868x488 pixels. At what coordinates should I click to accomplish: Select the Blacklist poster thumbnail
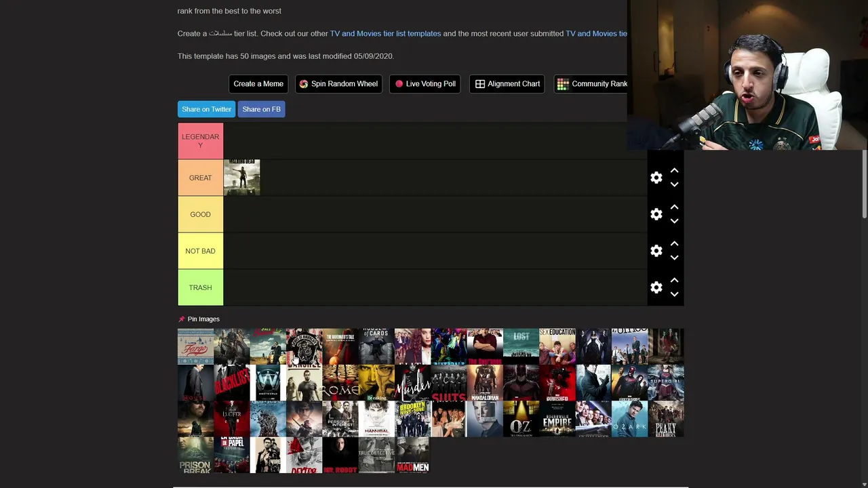pyautogui.click(x=232, y=383)
